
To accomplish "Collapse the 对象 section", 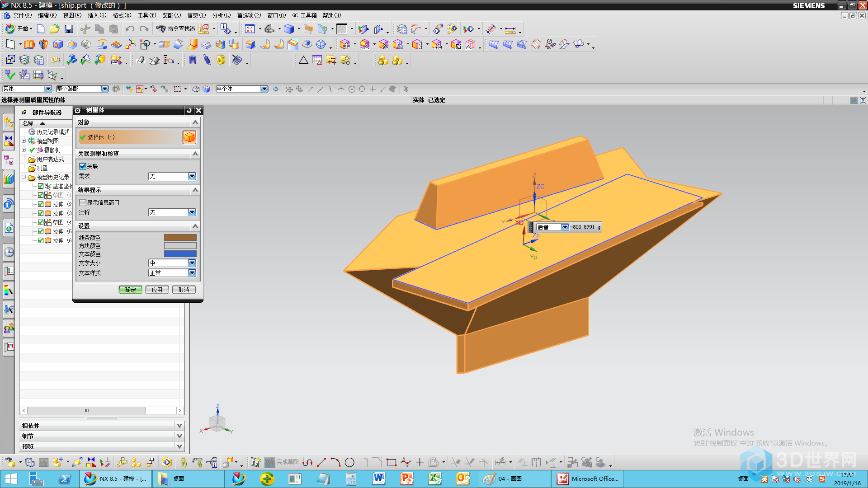I will pos(195,122).
